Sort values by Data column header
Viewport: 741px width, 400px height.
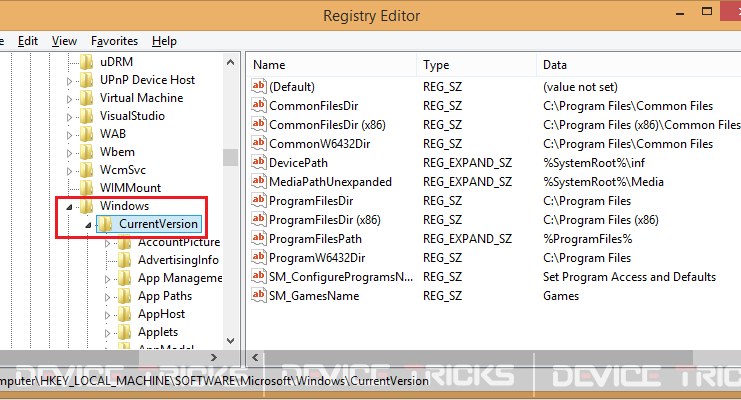coord(639,65)
